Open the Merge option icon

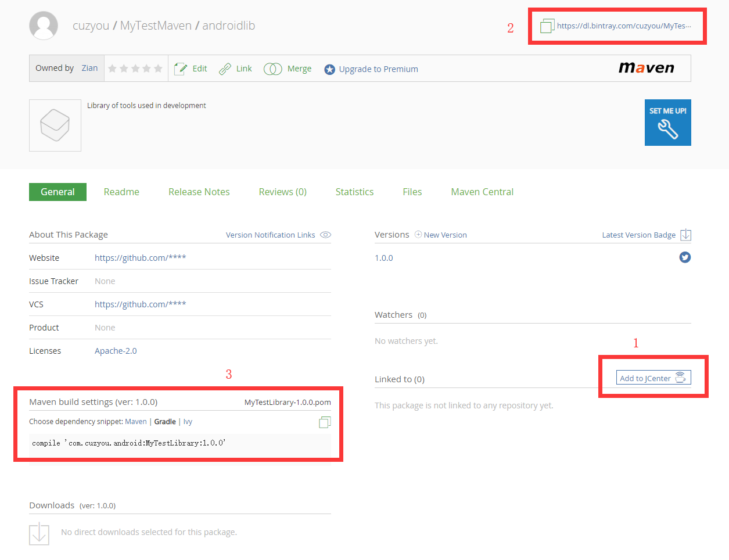coord(272,68)
